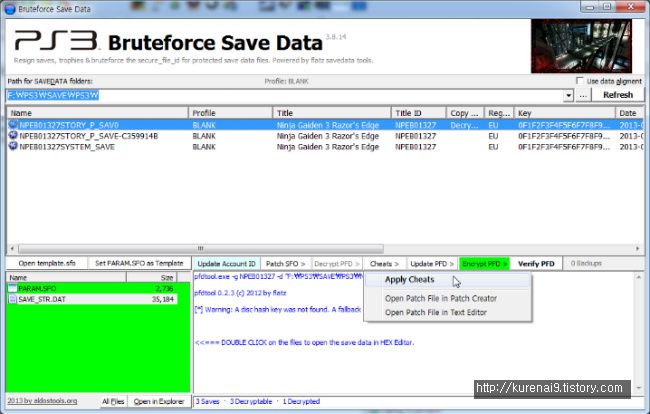Click the Refresh button

coord(618,95)
